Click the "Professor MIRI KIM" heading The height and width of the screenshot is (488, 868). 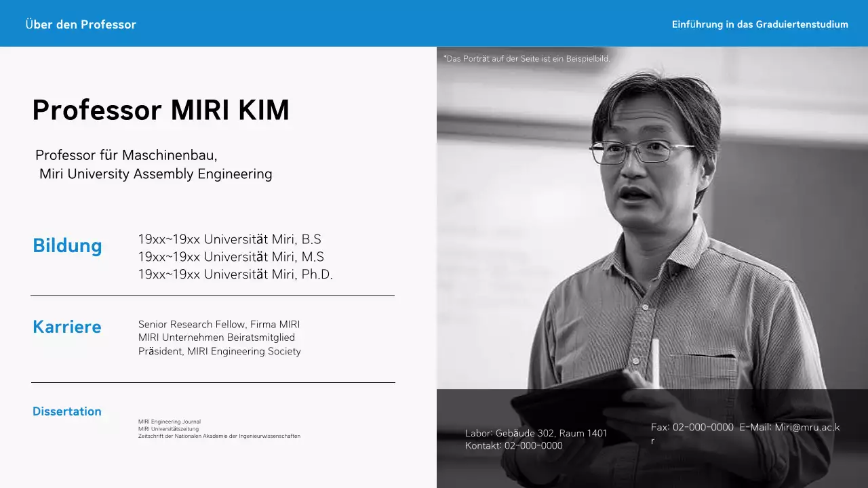161,110
